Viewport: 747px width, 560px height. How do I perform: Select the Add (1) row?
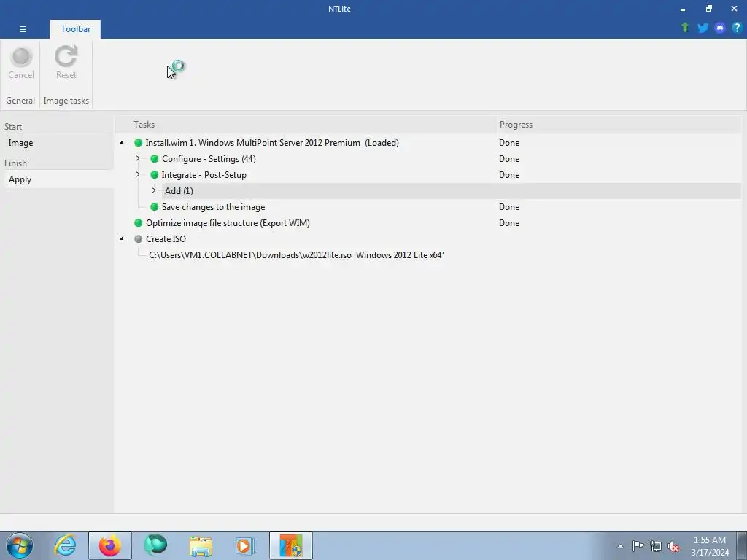coord(451,191)
